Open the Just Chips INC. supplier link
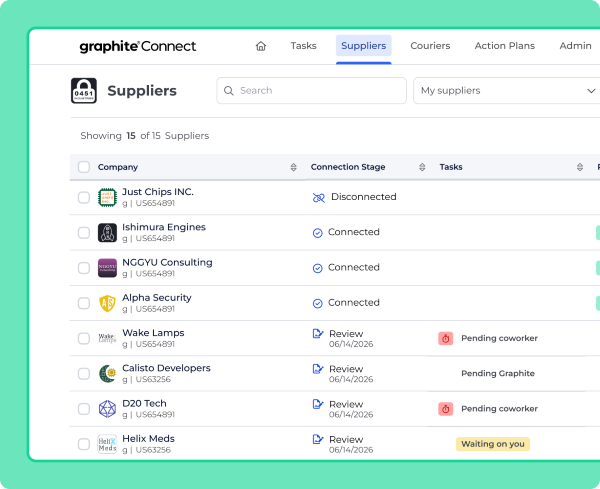The height and width of the screenshot is (489, 600). 158,192
